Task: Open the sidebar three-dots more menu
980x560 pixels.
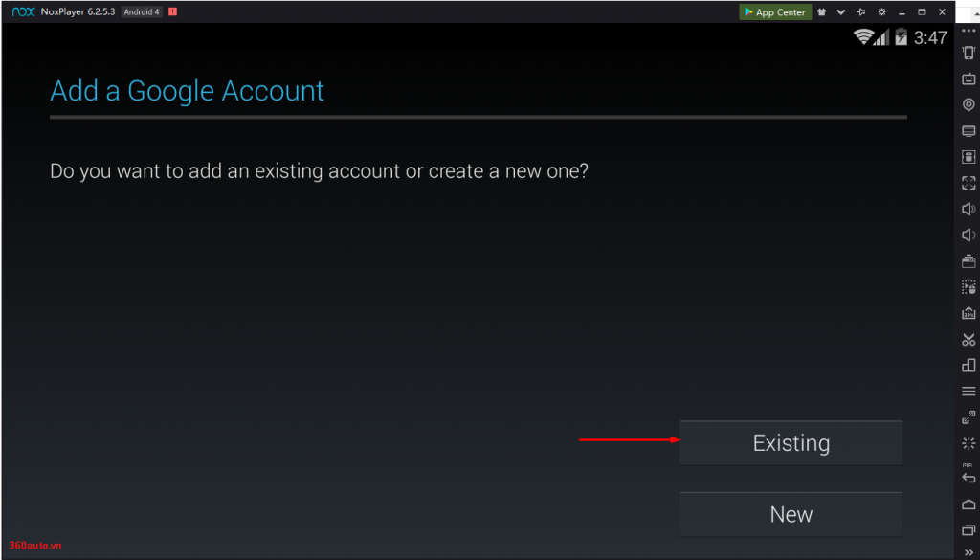Action: coord(969,31)
